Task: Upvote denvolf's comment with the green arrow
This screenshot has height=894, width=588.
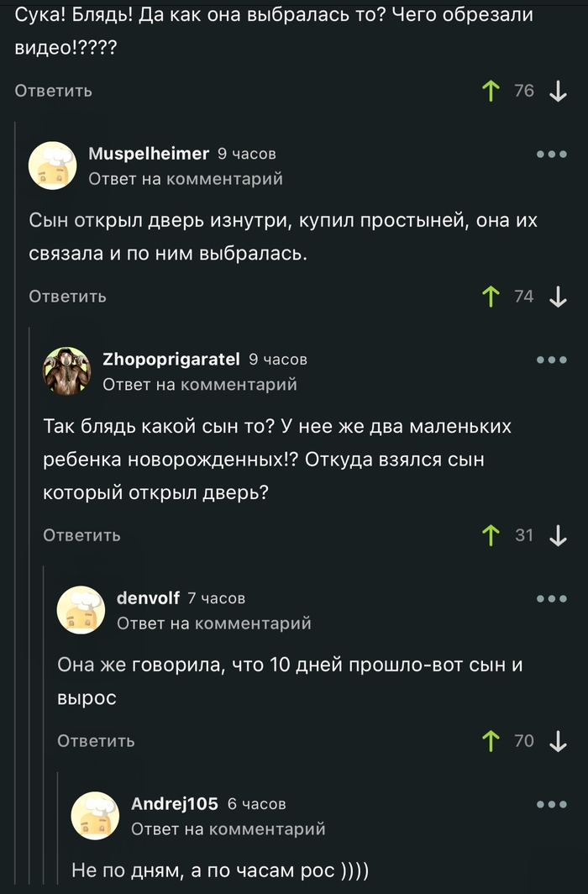Action: pos(490,741)
